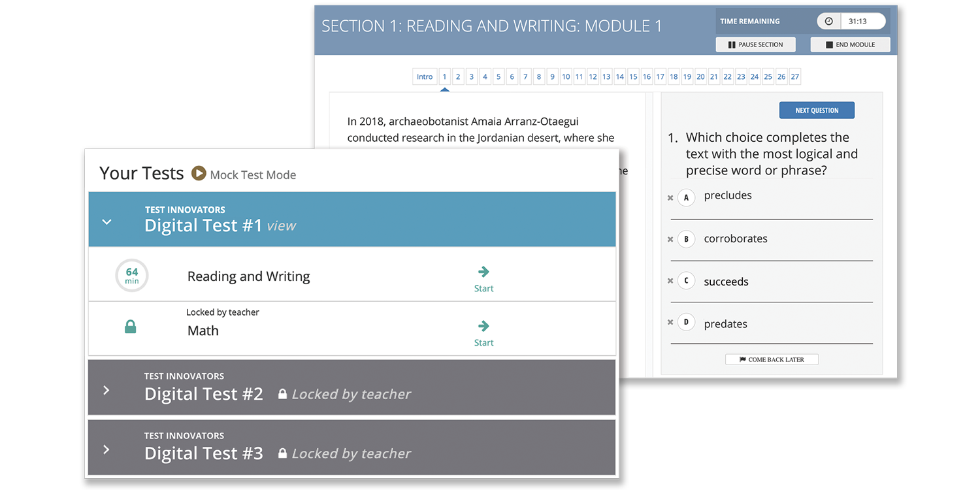
Task: Go to question 7 in the navigator
Action: (x=525, y=76)
